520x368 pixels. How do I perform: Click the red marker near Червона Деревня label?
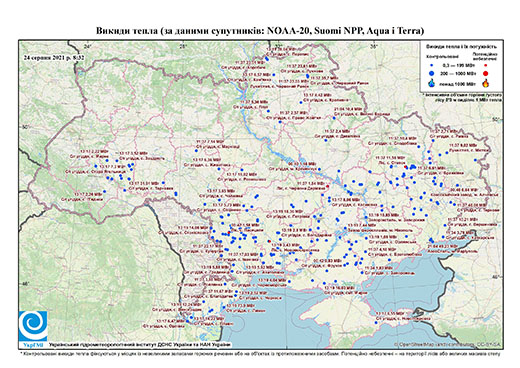coord(327,186)
